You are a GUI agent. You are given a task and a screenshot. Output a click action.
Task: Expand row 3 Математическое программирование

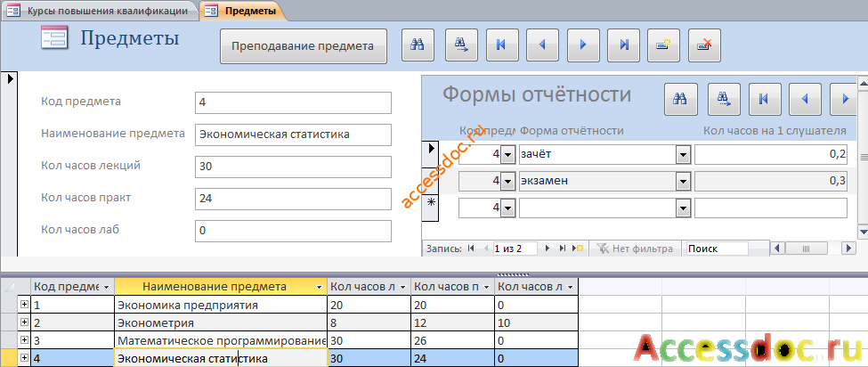coord(24,340)
